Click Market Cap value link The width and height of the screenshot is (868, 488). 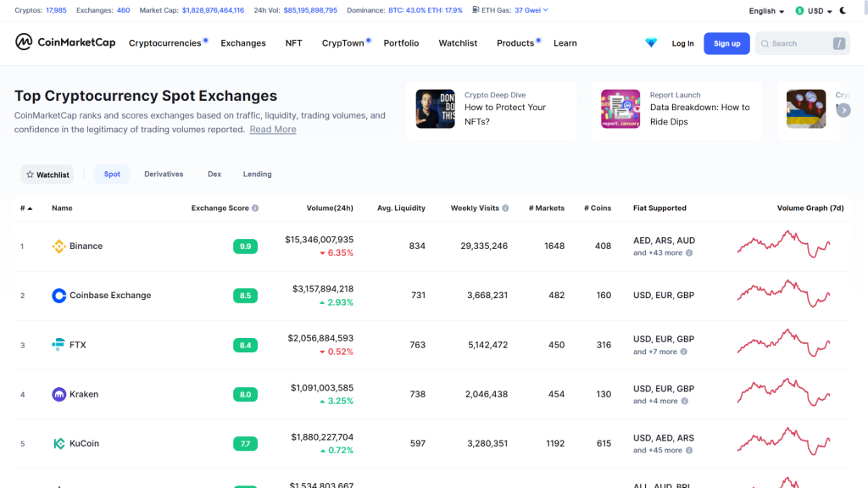213,10
